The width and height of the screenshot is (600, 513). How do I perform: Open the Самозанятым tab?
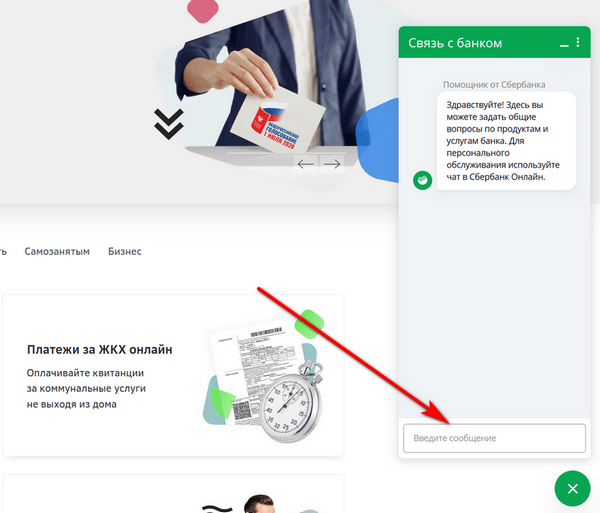(57, 251)
